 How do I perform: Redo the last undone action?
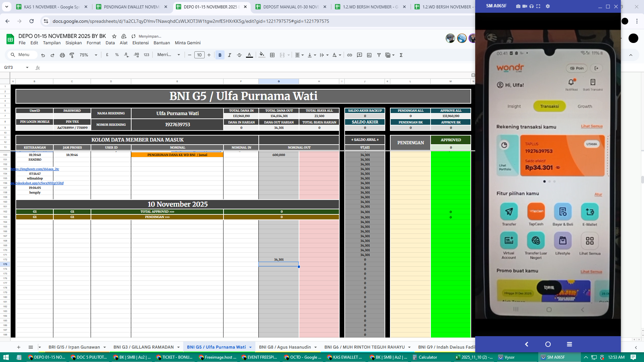52,55
